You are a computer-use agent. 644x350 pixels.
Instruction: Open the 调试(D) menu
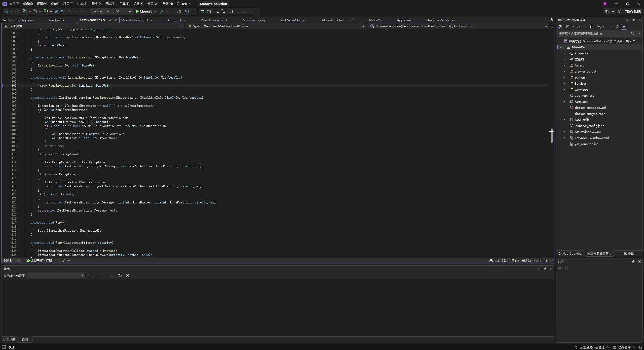(x=96, y=4)
